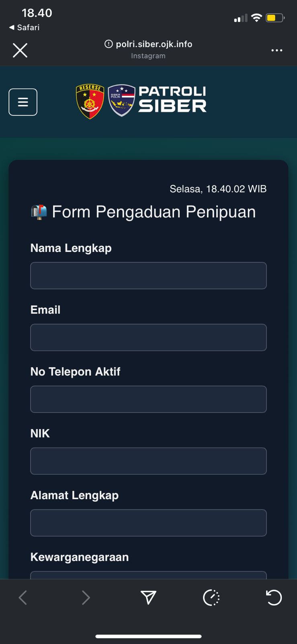Tap the Reserse police badge logo
This screenshot has height=644, width=297.
[90, 102]
